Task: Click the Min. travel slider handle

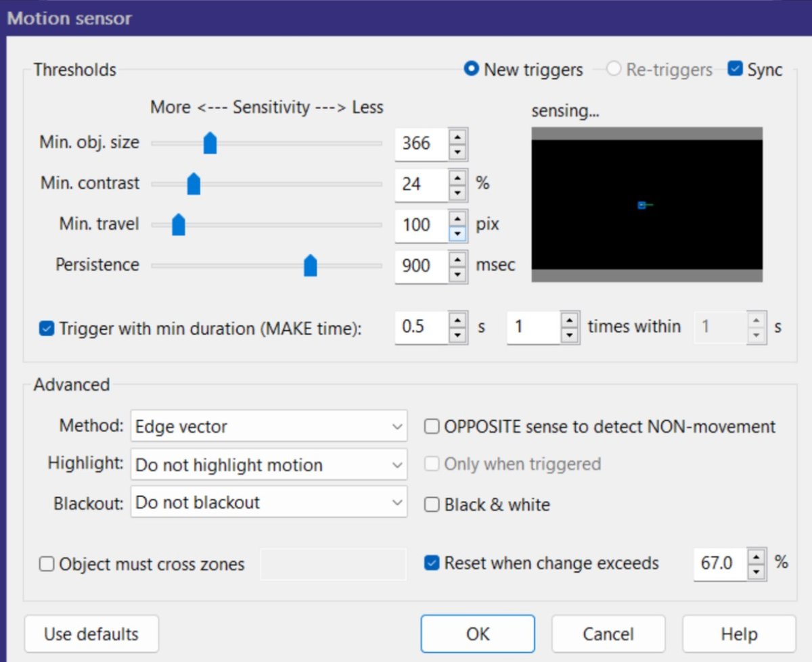Action: 179,224
